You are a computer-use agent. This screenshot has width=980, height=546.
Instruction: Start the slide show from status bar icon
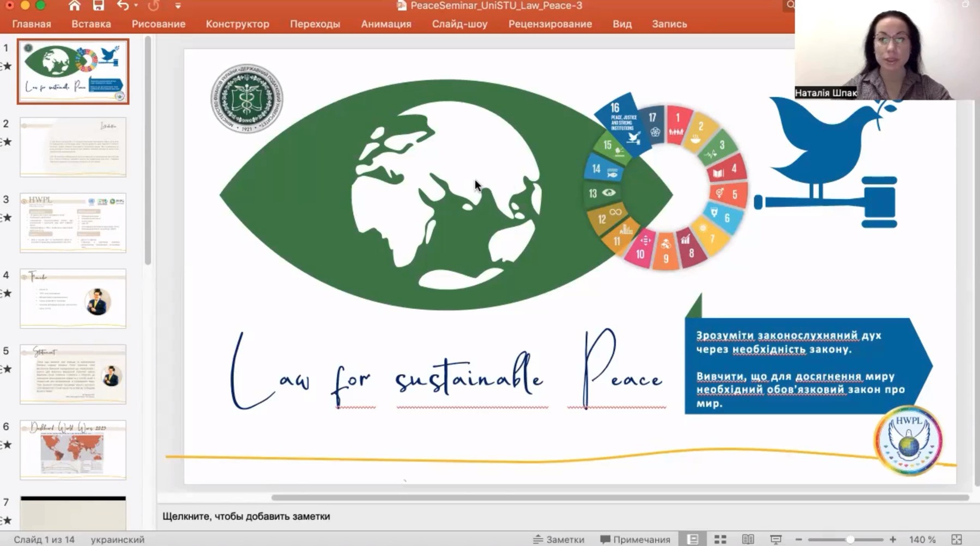(x=776, y=539)
